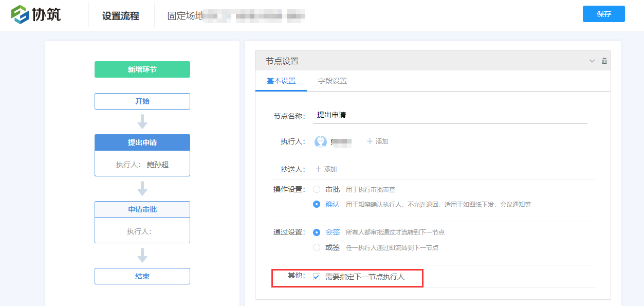
Task: Click the arrow between 申请审批 and 结束
Action: pyautogui.click(x=142, y=256)
